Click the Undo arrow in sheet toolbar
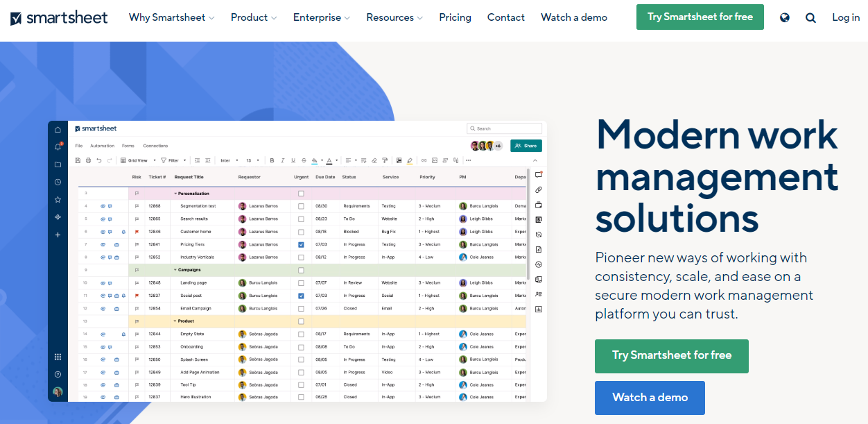The image size is (868, 424). pos(99,160)
